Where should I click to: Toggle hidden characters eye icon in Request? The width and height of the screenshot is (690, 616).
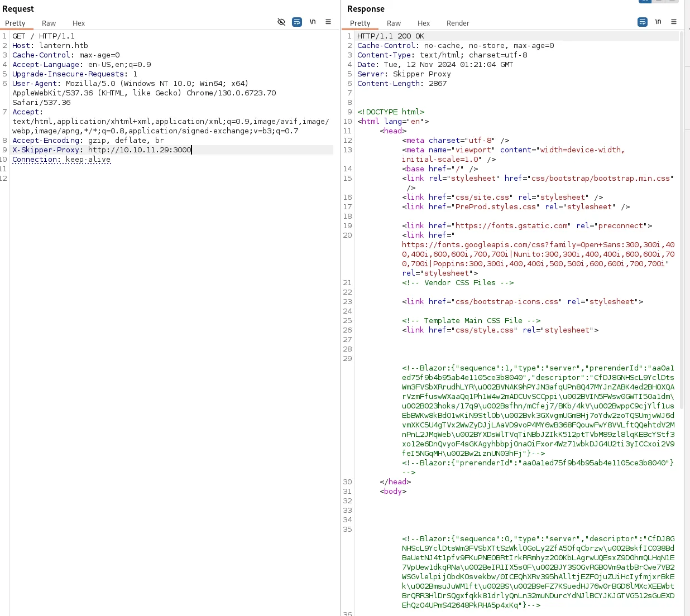(281, 22)
